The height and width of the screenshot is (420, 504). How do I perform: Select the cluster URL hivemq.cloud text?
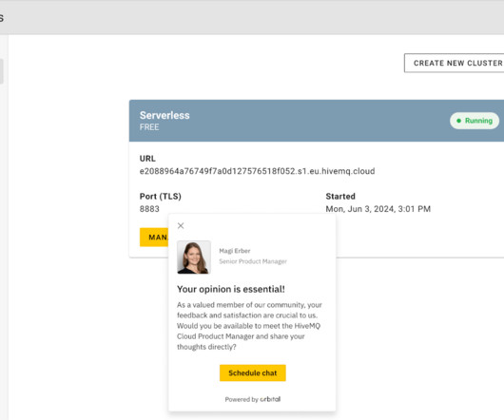257,171
